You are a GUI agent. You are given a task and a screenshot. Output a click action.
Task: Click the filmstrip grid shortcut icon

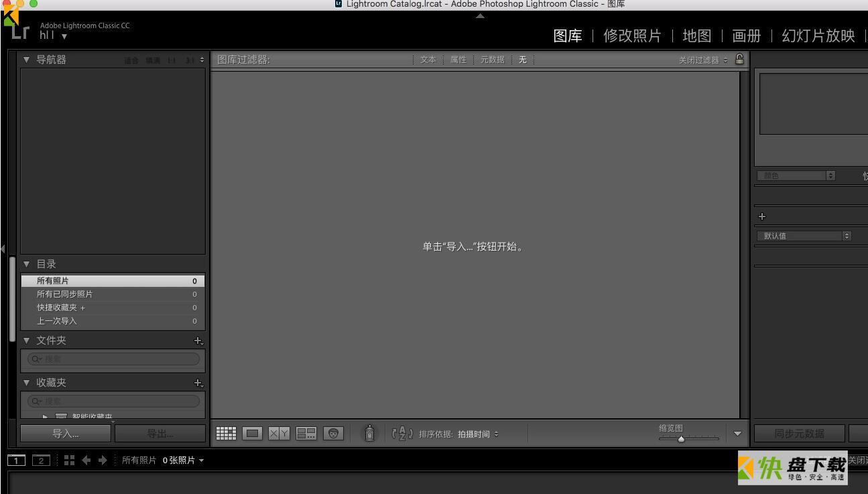(69, 460)
